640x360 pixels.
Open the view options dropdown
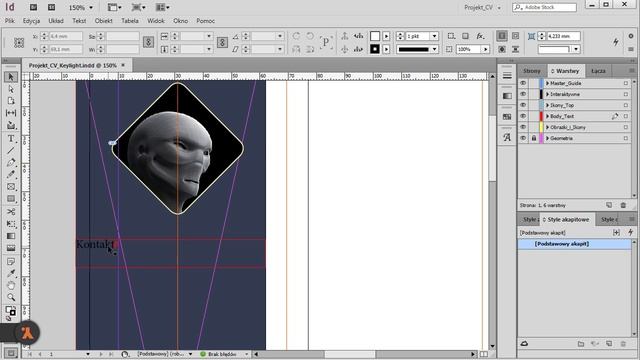114,7
